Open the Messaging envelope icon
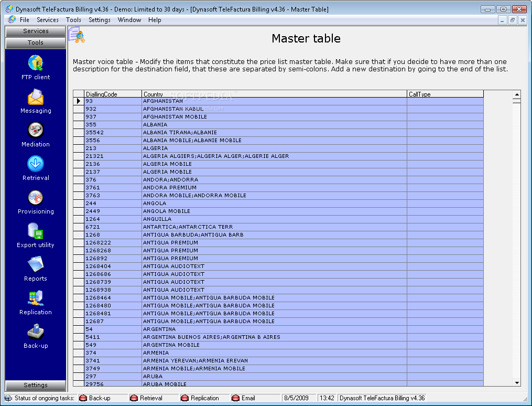 tap(36, 97)
